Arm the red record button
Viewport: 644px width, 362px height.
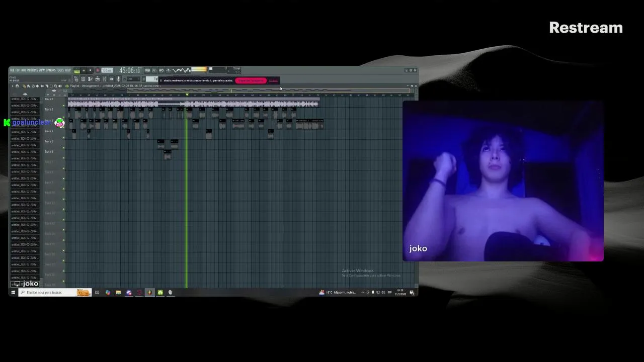coord(98,71)
